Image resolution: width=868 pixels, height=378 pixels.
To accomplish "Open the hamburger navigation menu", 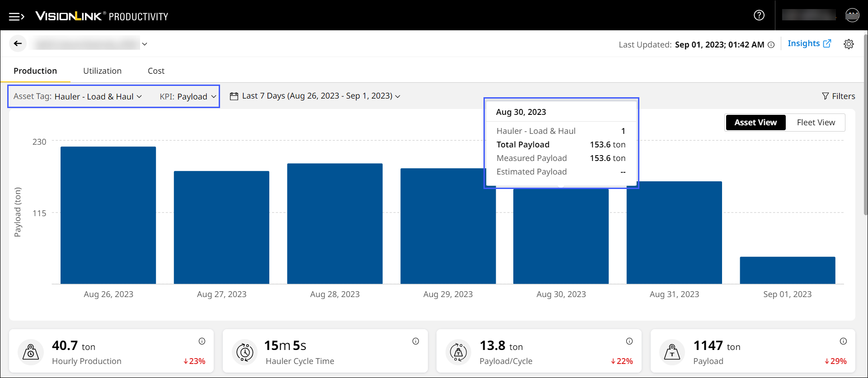I will coord(16,17).
